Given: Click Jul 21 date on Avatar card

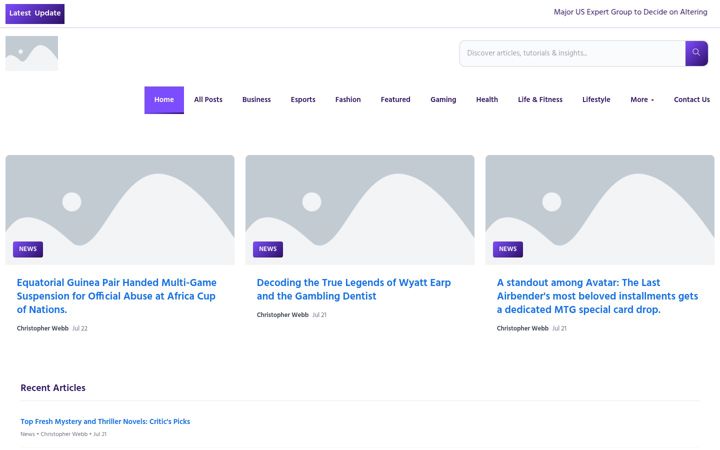Looking at the screenshot, I should [x=559, y=328].
